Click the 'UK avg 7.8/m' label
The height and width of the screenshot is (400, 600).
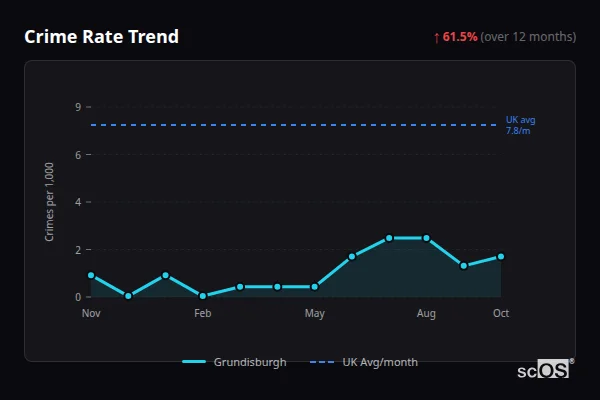[x=520, y=125]
